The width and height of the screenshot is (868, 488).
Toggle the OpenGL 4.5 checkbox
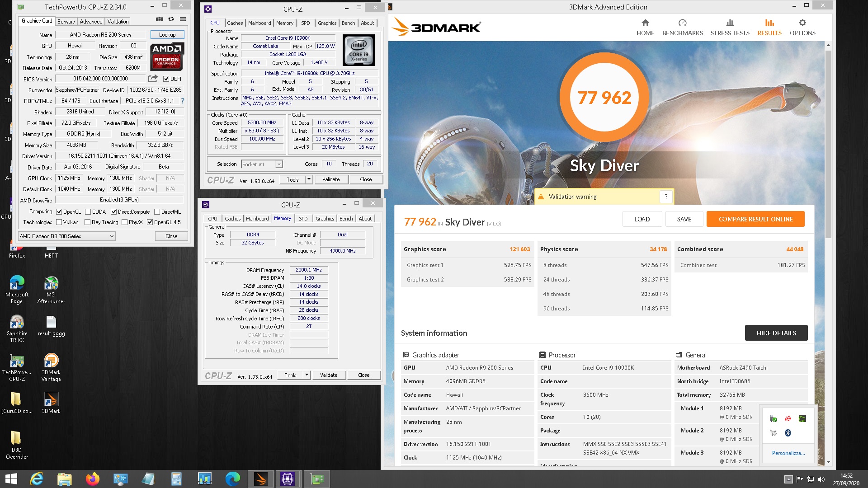click(x=150, y=222)
